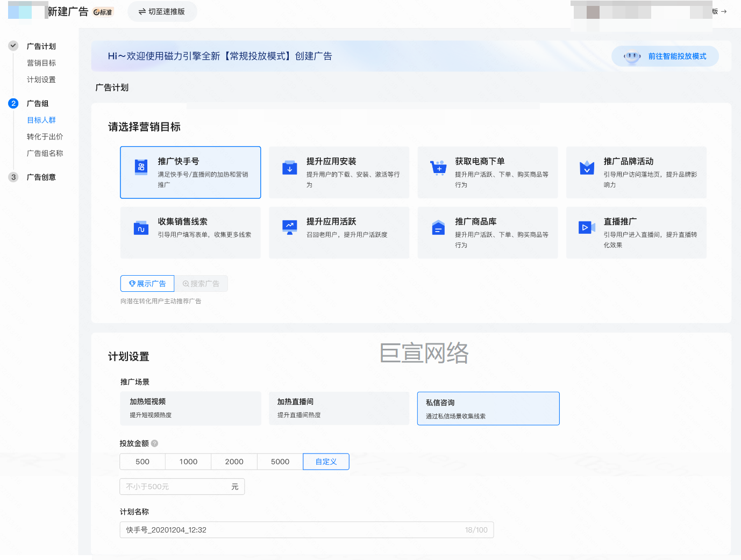Click the 切至速推版 button
The height and width of the screenshot is (560, 741).
[162, 12]
